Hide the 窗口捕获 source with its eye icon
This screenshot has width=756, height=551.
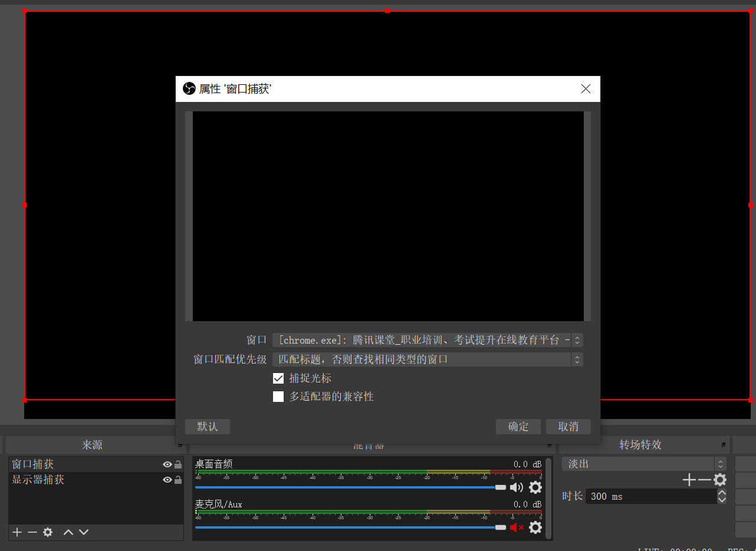coord(167,464)
